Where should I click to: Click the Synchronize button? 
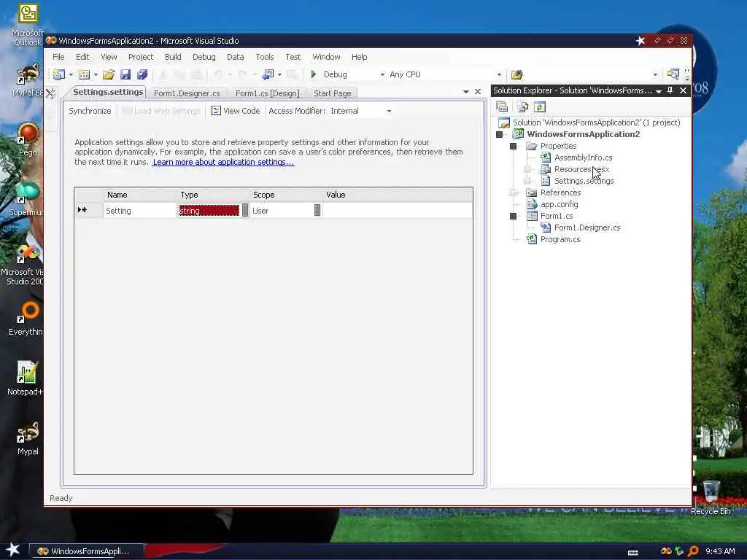[90, 111]
